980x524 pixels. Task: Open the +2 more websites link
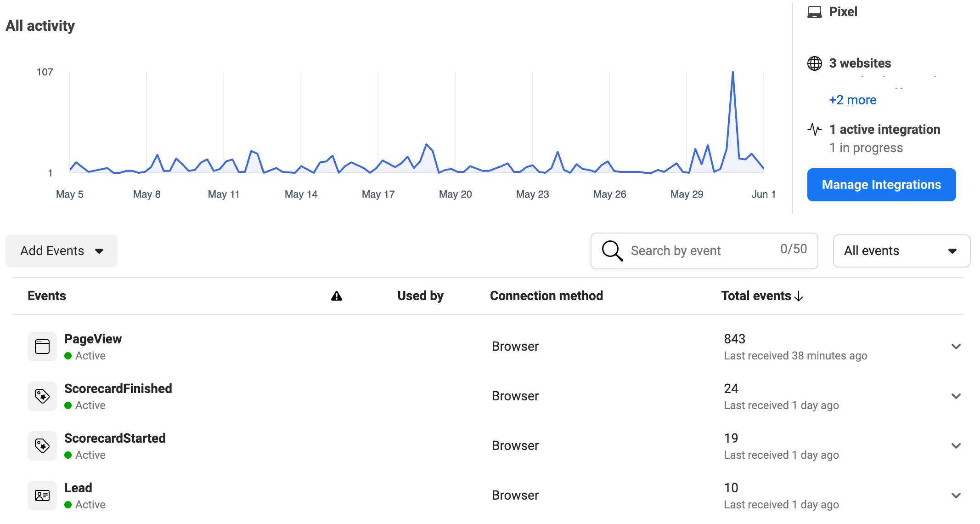tap(852, 100)
